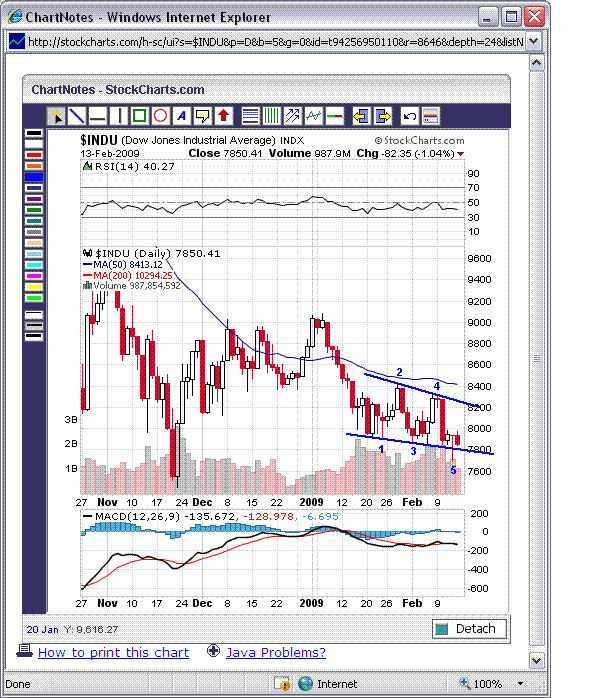600x698 pixels.
Task: Open the Java Problems? link
Action: (276, 653)
